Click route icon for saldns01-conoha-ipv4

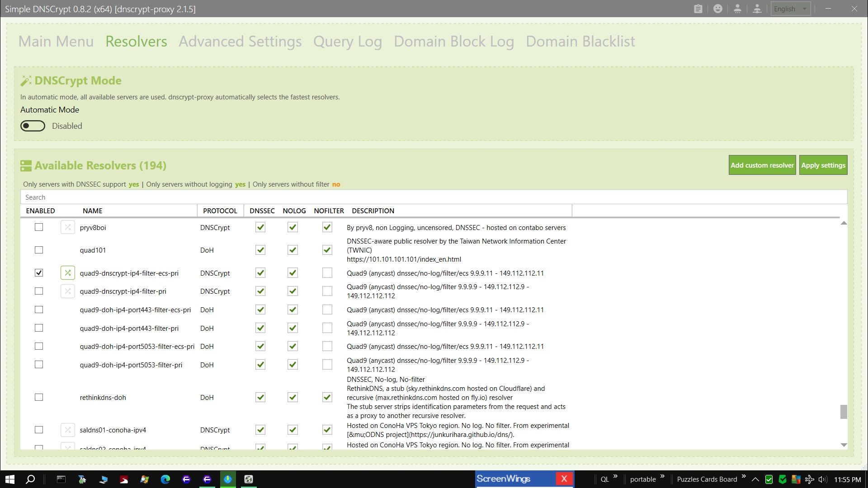(68, 430)
